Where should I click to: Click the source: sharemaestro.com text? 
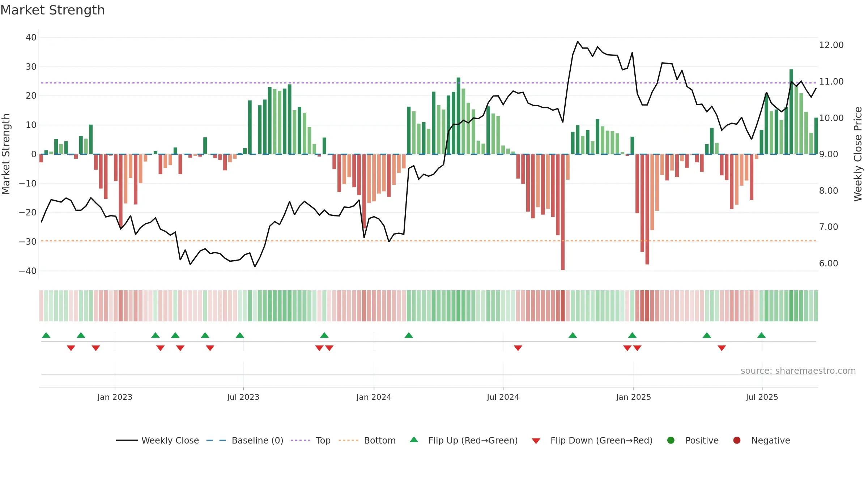tap(798, 371)
